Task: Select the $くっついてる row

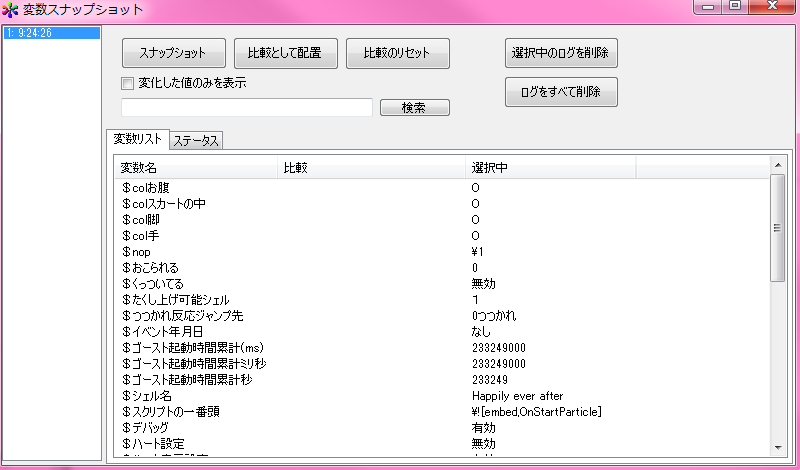Action: point(442,284)
